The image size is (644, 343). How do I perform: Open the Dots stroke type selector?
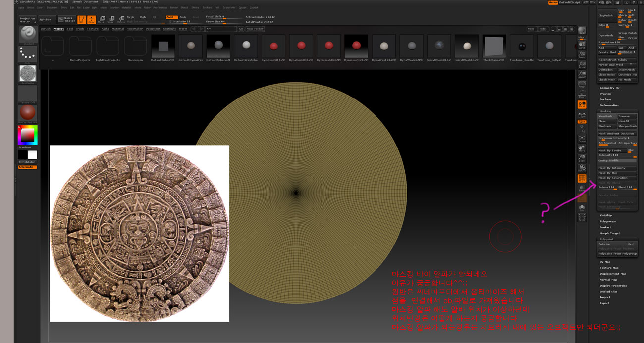click(x=28, y=54)
